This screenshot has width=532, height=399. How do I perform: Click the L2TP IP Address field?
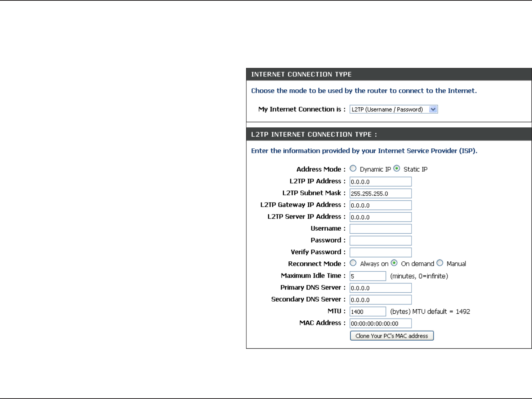click(381, 182)
